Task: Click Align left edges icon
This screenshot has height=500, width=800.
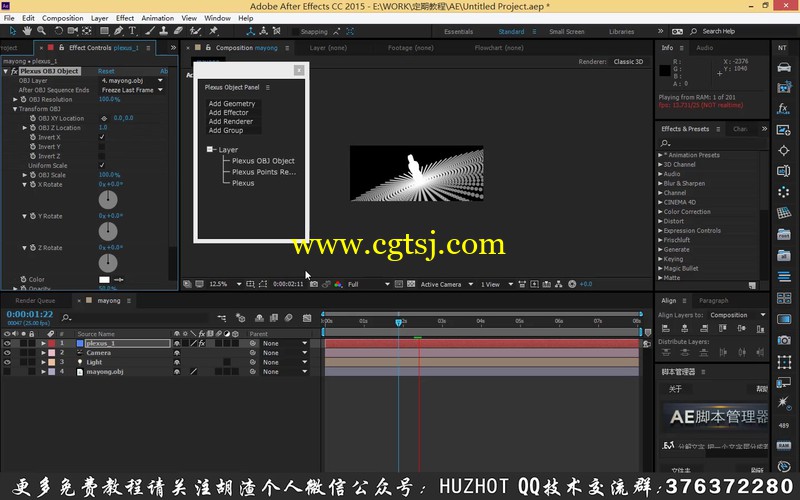Action: coord(665,329)
